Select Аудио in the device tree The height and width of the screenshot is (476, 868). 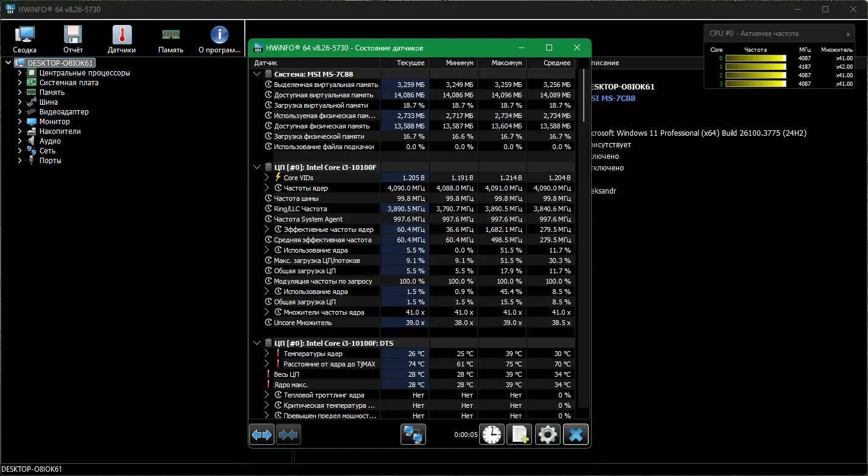[50, 141]
